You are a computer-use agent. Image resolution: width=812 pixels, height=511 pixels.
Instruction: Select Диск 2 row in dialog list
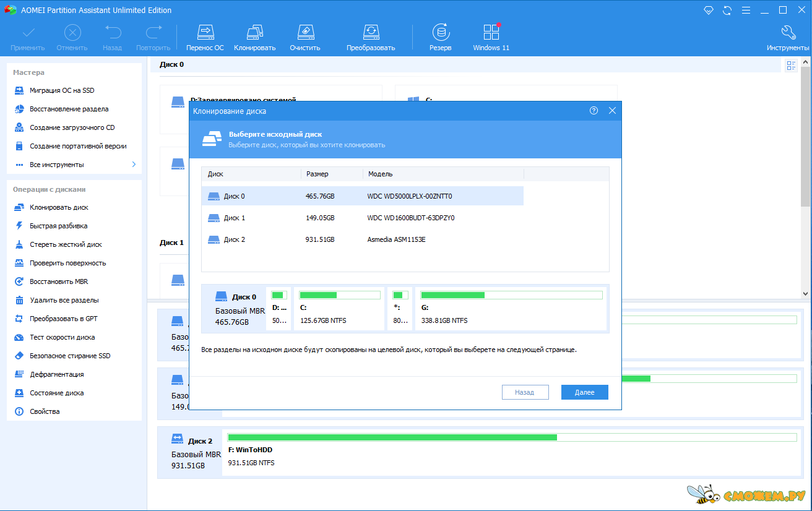coord(363,239)
